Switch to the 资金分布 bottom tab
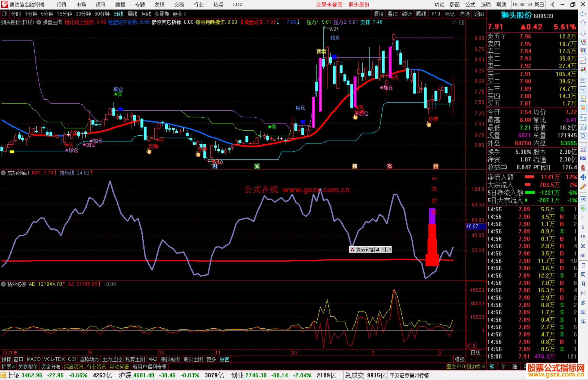 point(51,367)
